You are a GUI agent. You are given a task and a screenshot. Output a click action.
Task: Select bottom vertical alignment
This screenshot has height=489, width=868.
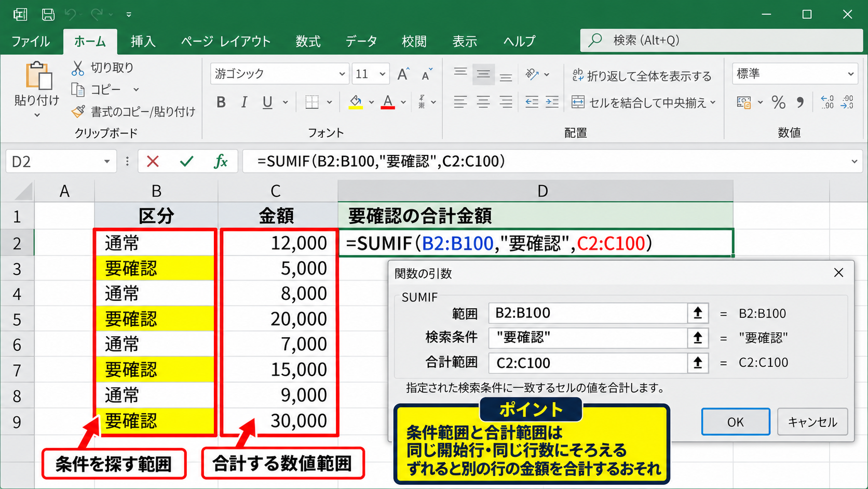506,76
